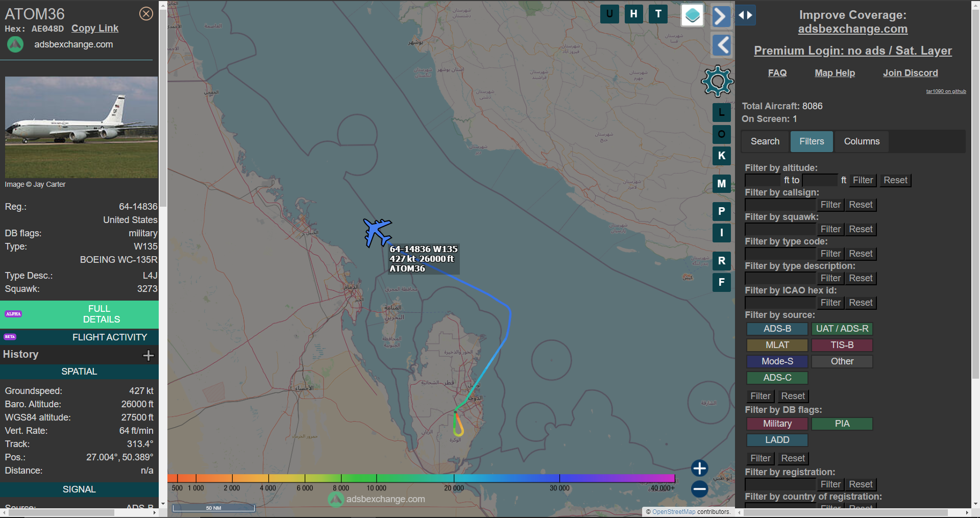The width and height of the screenshot is (980, 518).
Task: Close the ATOM36 aircraft info panel
Action: pos(146,14)
